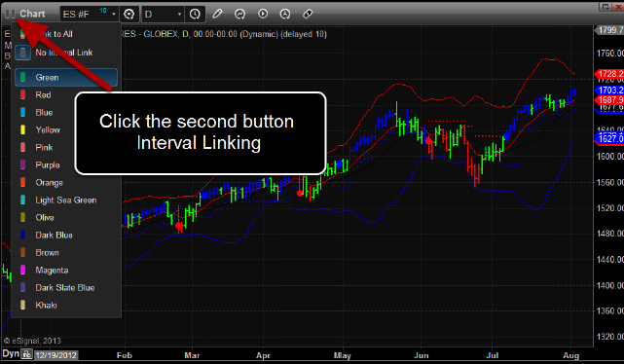Image resolution: width=624 pixels, height=364 pixels.
Task: Click the Dyn lock icon at bottom left
Action: pos(26,353)
